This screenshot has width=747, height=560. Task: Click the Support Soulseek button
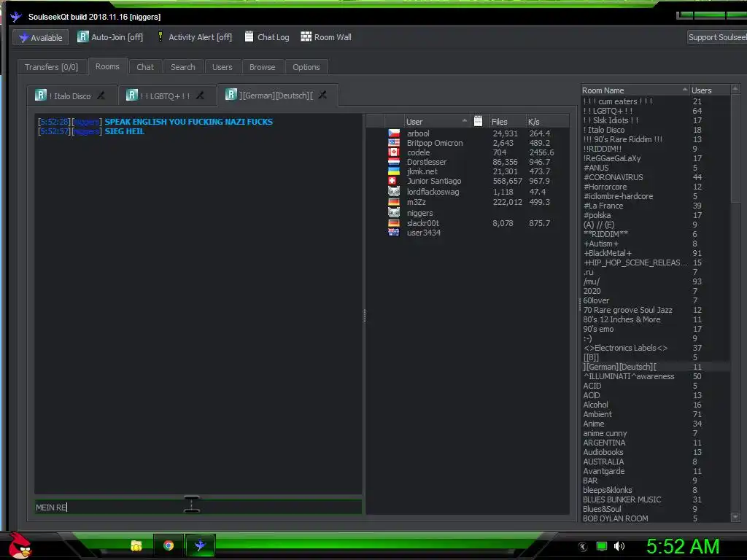[717, 37]
